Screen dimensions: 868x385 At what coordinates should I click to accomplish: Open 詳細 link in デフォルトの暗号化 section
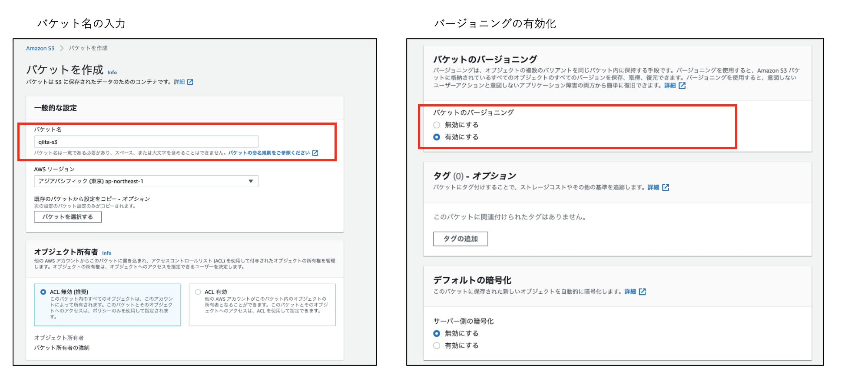(x=630, y=292)
